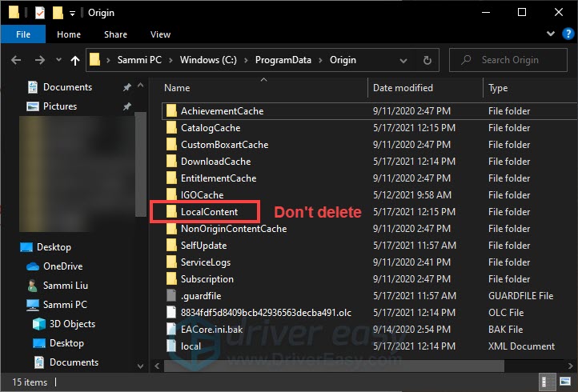The height and width of the screenshot is (392, 578).
Task: Click navigation pane scroll up arrow
Action: [140, 85]
